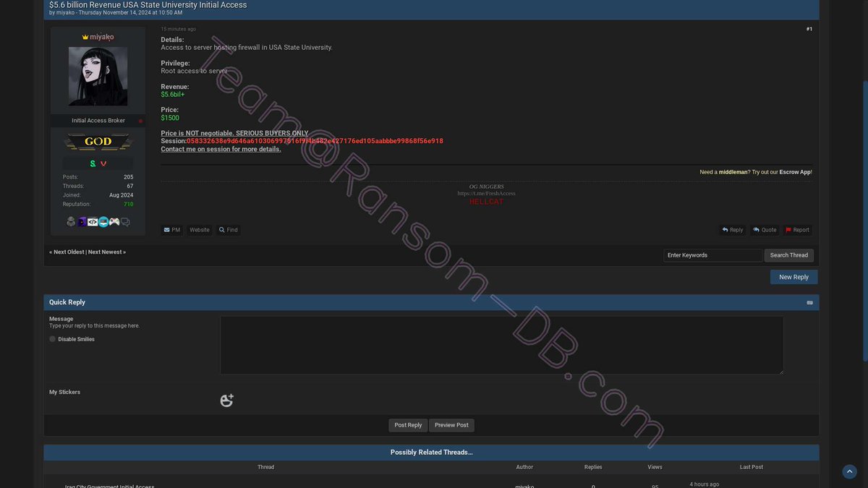Click the green dollar sign icon
Image resolution: width=868 pixels, height=488 pixels.
(93, 163)
